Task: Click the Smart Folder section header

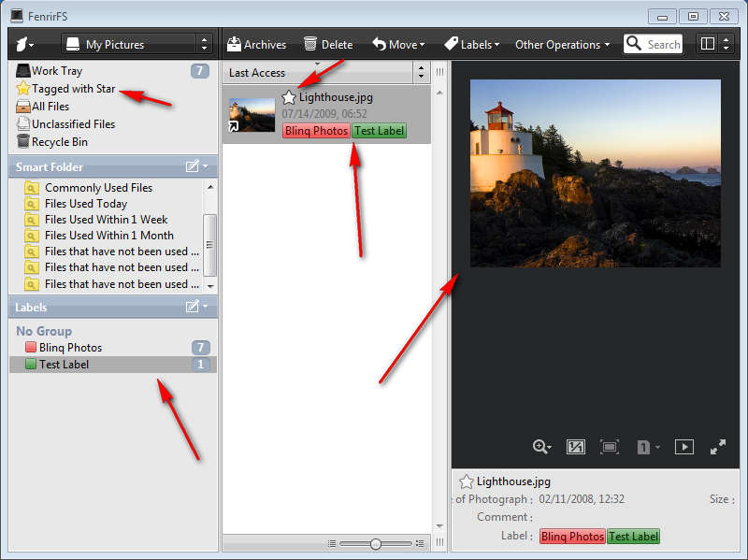Action: tap(113, 166)
